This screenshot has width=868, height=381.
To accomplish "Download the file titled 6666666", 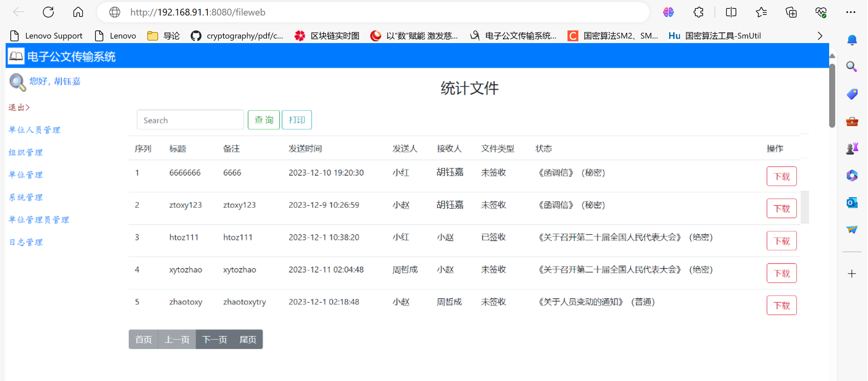I will point(781,176).
